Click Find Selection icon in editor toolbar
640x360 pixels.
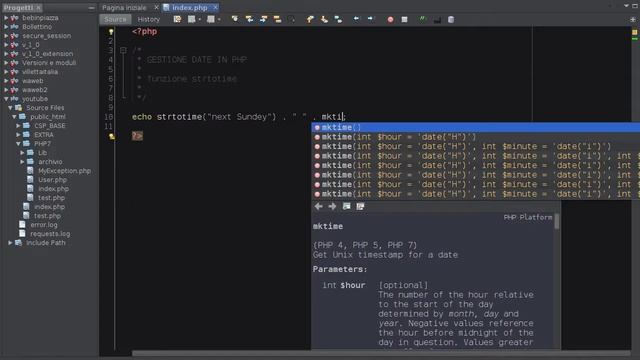coord(235,19)
